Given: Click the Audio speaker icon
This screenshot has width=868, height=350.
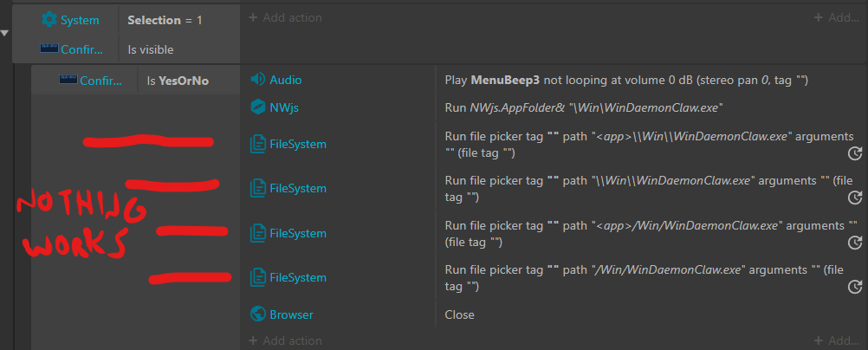Looking at the screenshot, I should (x=257, y=80).
